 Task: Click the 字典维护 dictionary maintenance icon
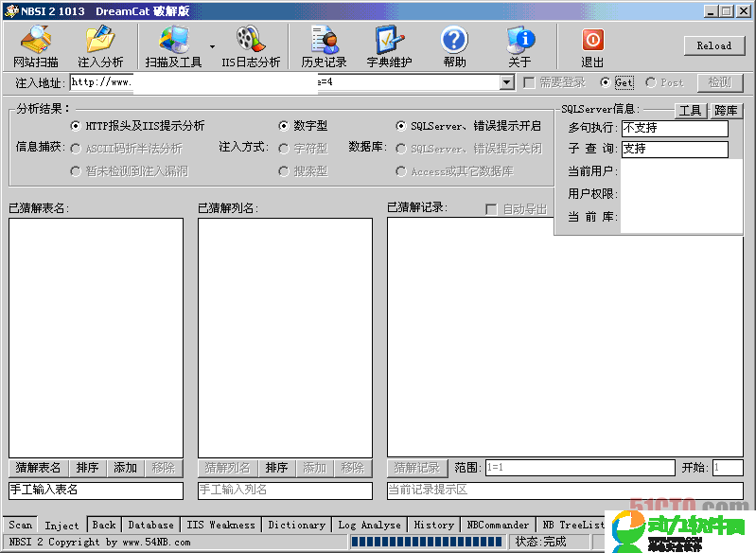[x=390, y=46]
